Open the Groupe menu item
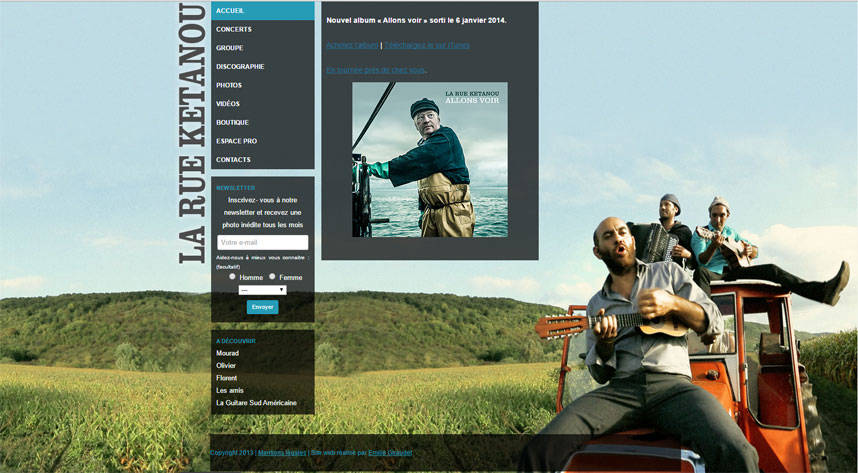The image size is (858, 473). (263, 48)
